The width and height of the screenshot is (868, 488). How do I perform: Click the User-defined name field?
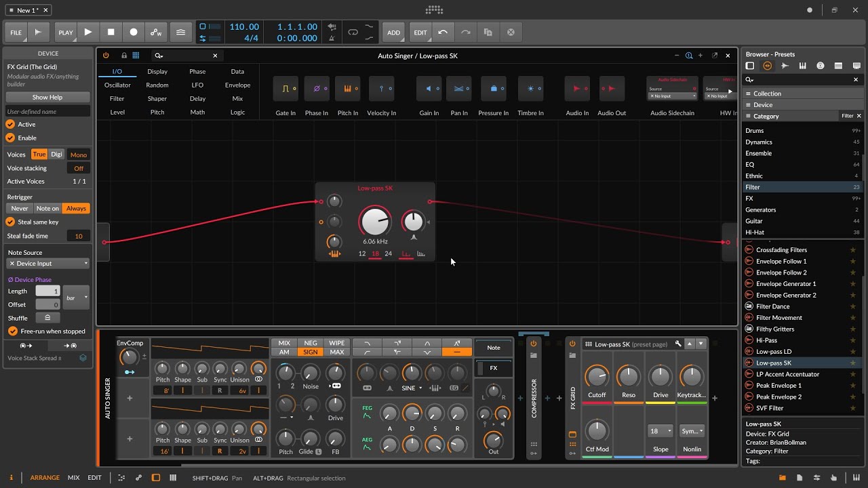(x=47, y=111)
